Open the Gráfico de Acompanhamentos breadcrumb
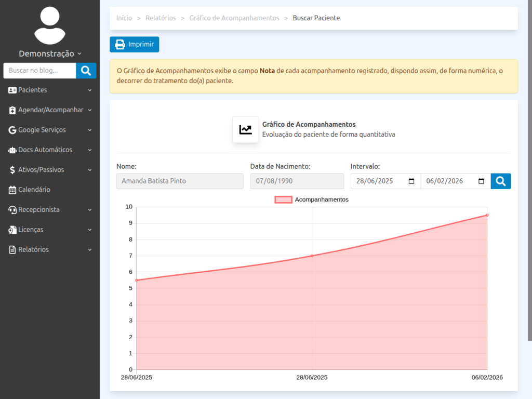Viewport: 532px width, 399px height. (234, 18)
